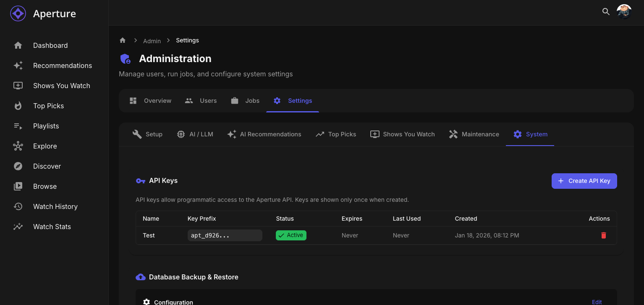Open Watch History in sidebar
The width and height of the screenshot is (644, 305).
click(55, 206)
